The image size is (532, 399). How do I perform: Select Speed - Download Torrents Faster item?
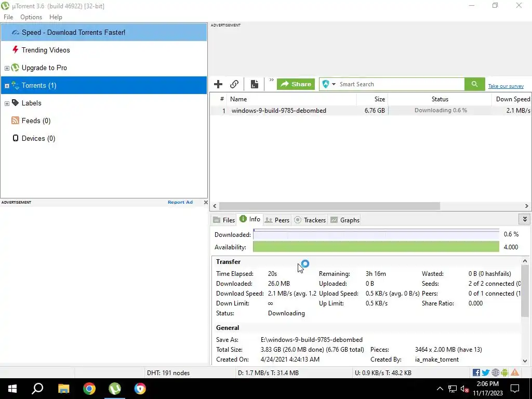pyautogui.click(x=104, y=32)
